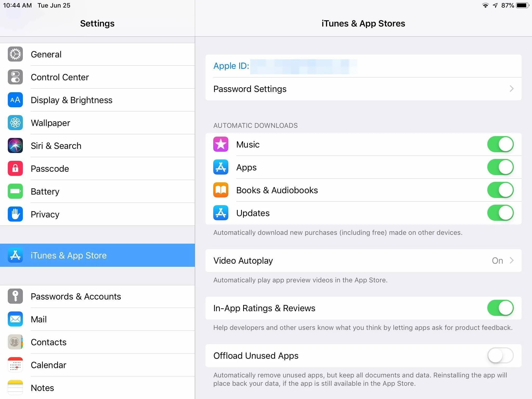Tap the Siri & Search icon
The image size is (532, 399).
coord(15,146)
